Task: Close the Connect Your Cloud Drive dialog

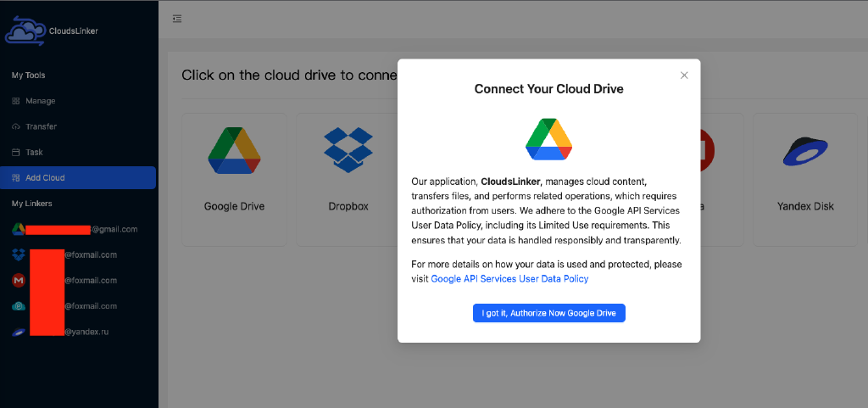Action: pos(684,75)
